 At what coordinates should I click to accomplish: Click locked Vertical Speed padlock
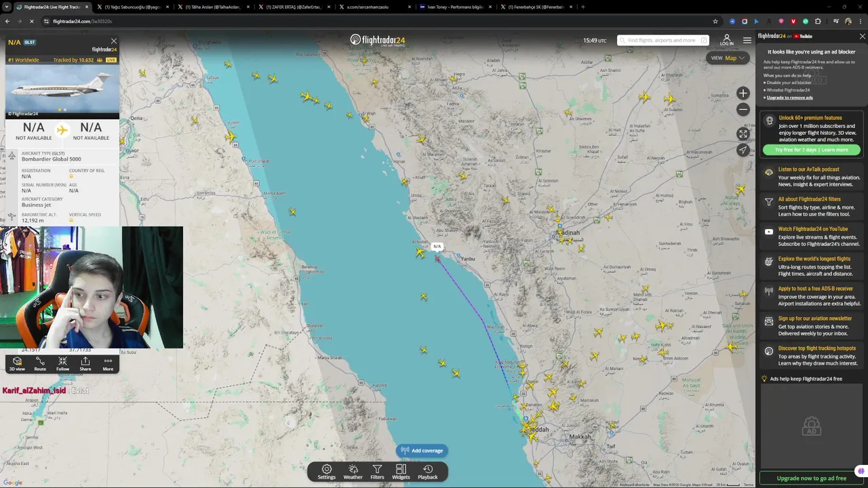(71, 220)
